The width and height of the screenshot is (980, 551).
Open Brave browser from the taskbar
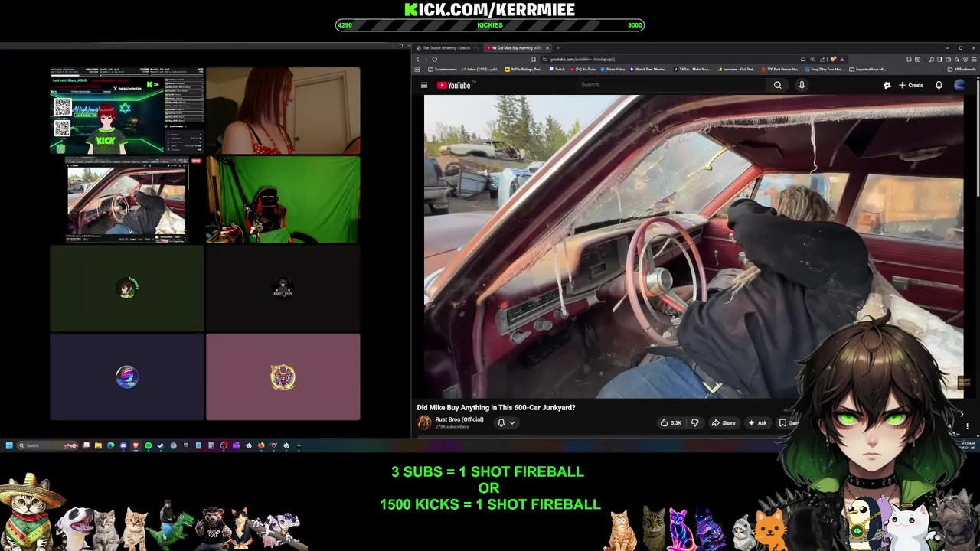[136, 445]
